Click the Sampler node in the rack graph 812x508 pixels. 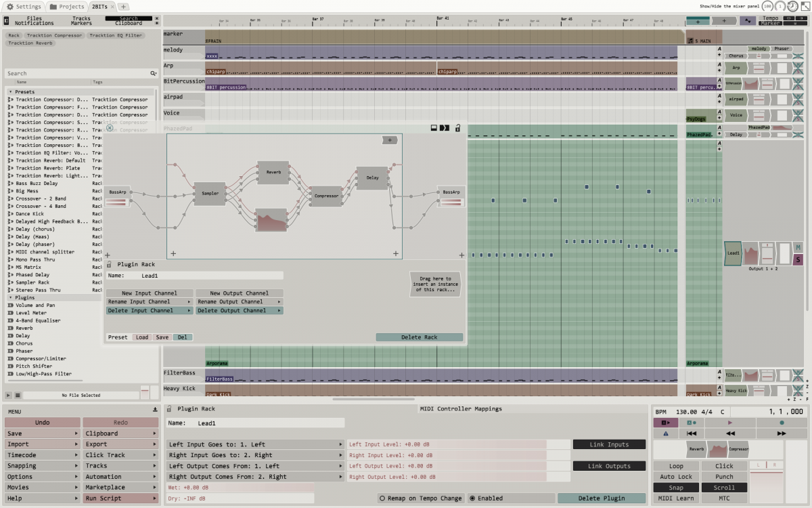(x=210, y=194)
